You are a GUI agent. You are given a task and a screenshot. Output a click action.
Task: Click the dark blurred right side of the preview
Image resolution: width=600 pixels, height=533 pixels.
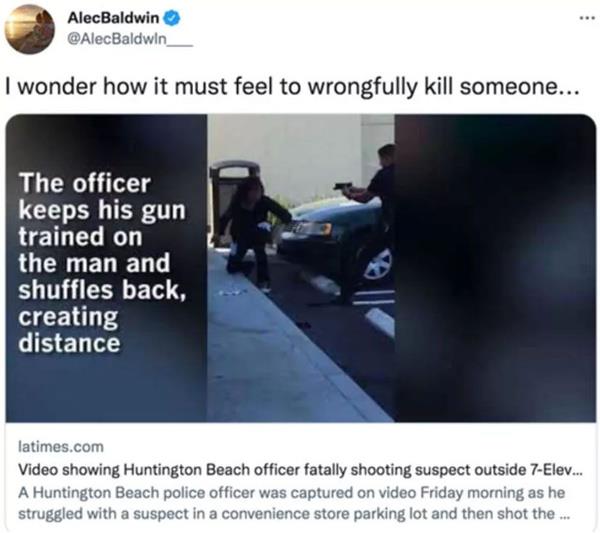[x=495, y=268]
